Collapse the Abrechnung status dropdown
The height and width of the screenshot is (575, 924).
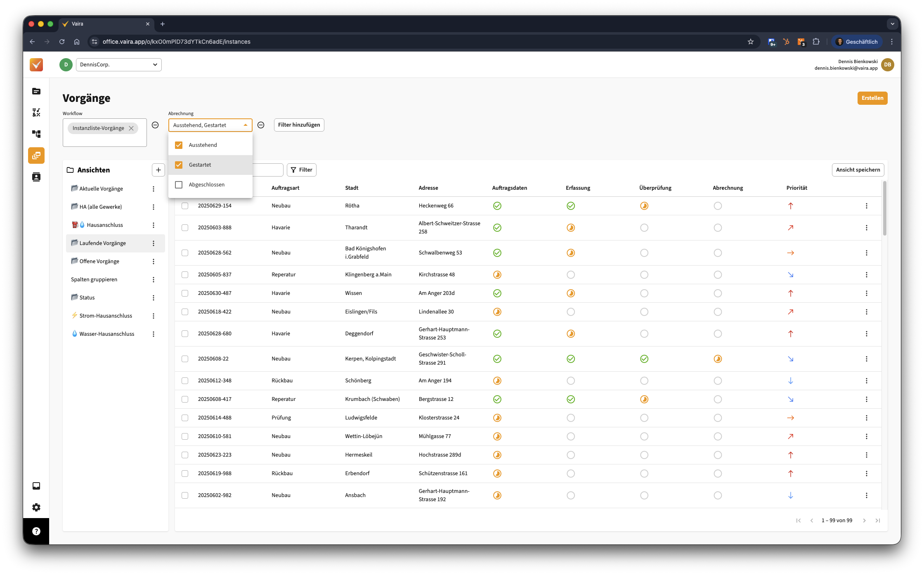point(246,125)
